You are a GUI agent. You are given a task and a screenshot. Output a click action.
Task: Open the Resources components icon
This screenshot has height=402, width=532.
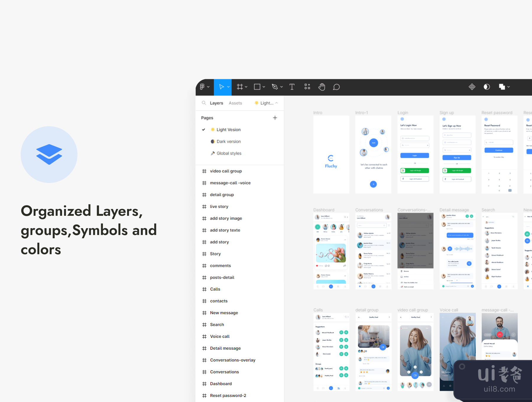(x=307, y=87)
